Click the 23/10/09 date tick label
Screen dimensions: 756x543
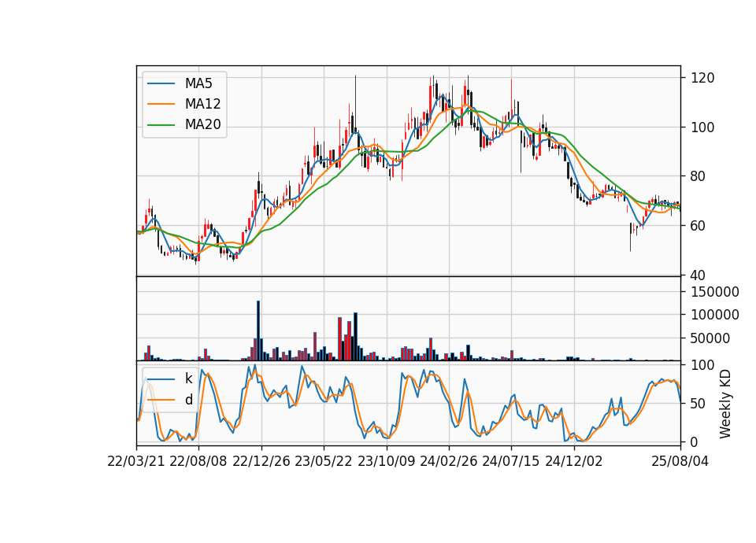pyautogui.click(x=386, y=461)
